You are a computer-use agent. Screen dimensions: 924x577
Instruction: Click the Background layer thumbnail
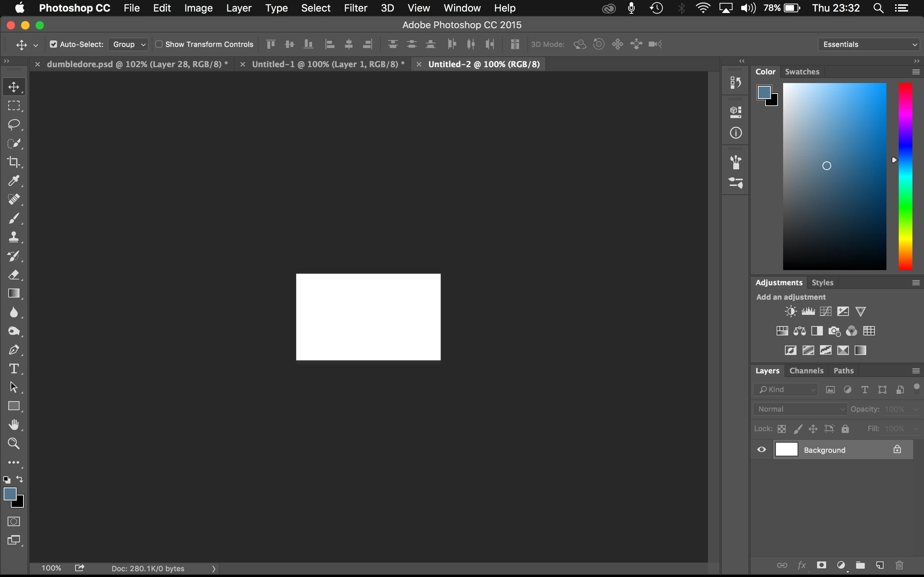[x=786, y=450]
